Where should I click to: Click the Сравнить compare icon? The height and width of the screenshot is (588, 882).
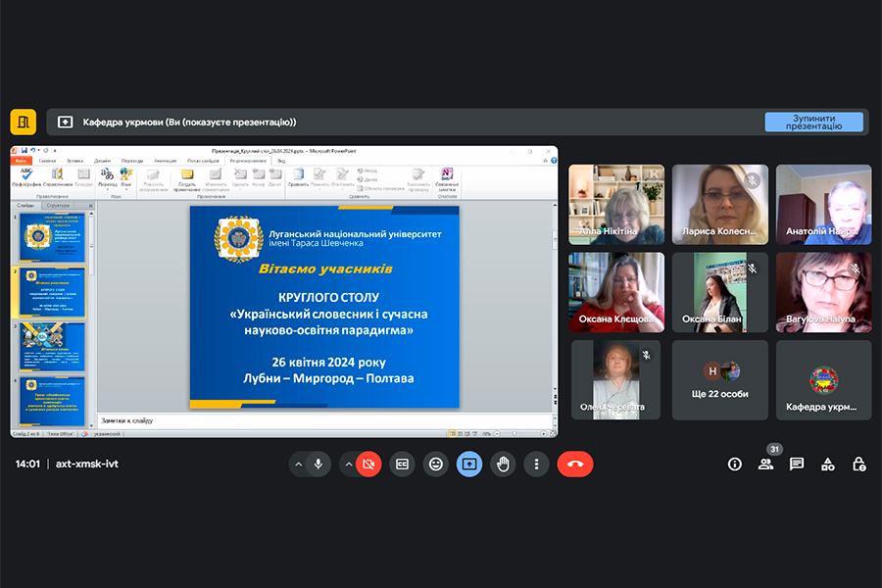(x=299, y=177)
